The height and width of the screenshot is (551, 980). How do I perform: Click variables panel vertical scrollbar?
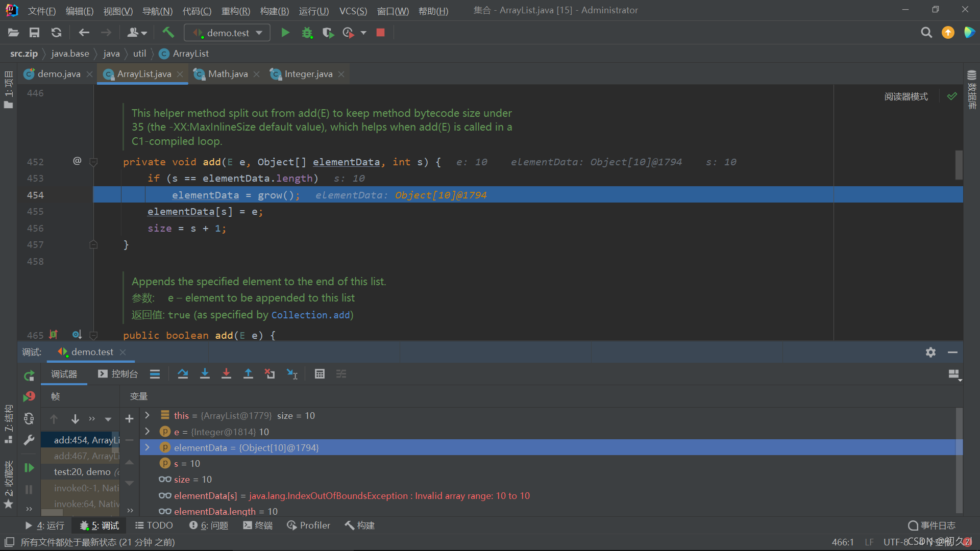click(x=959, y=459)
